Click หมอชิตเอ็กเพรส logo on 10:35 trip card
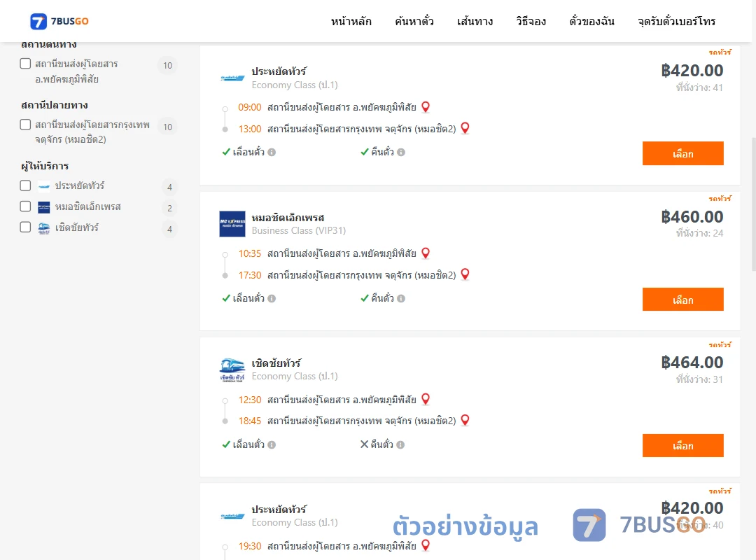This screenshot has height=560, width=756. click(x=232, y=224)
